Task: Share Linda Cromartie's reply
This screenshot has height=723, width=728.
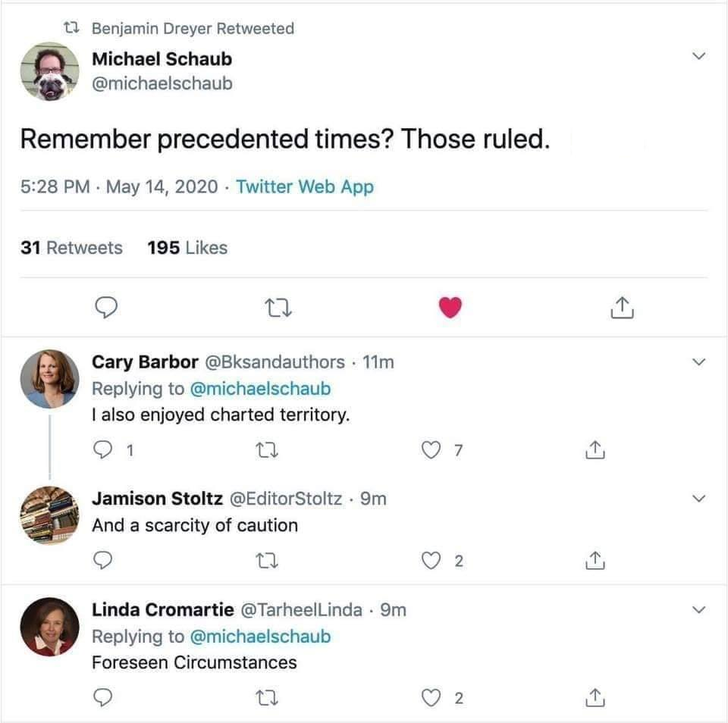Action: pos(596,698)
